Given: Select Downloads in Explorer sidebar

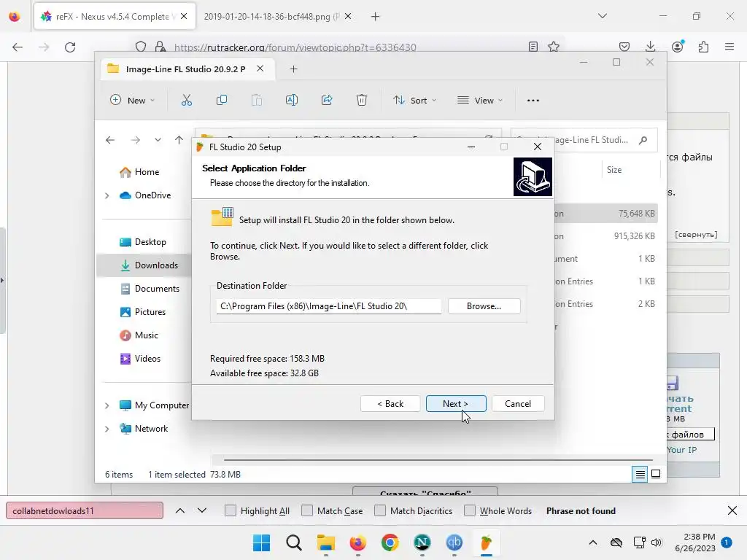Looking at the screenshot, I should tap(144, 265).
